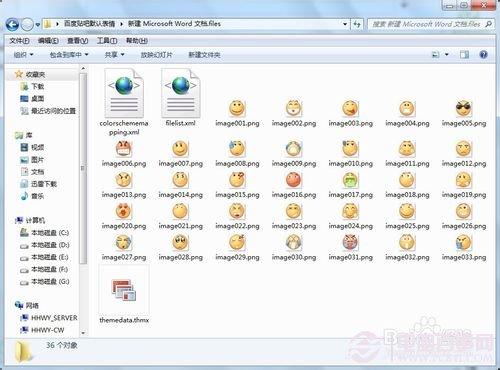The width and height of the screenshot is (500, 370).
Task: Start slideshow with 放映幻灯片 button
Action: 156,55
